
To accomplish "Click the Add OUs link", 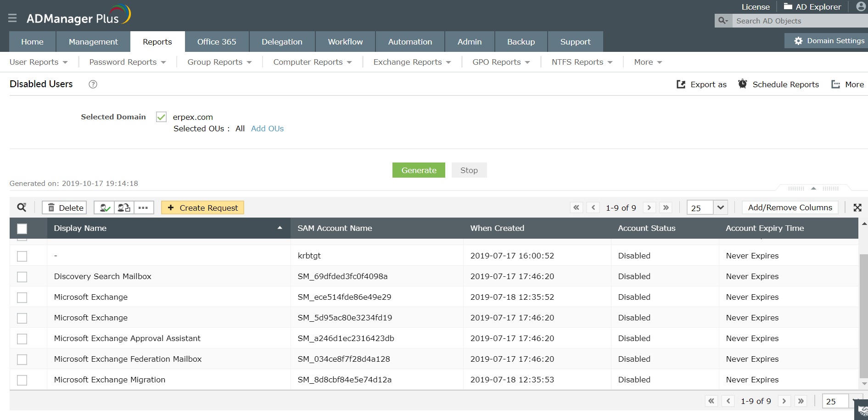I will click(267, 129).
